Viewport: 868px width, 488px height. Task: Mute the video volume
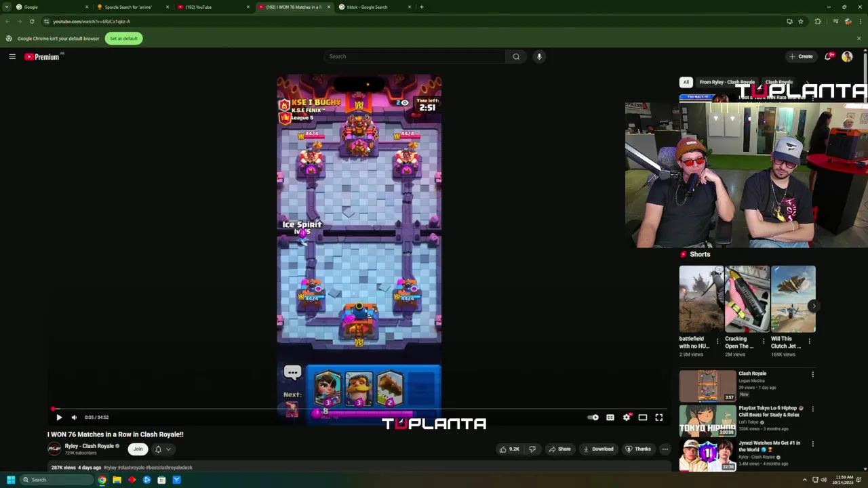(74, 418)
